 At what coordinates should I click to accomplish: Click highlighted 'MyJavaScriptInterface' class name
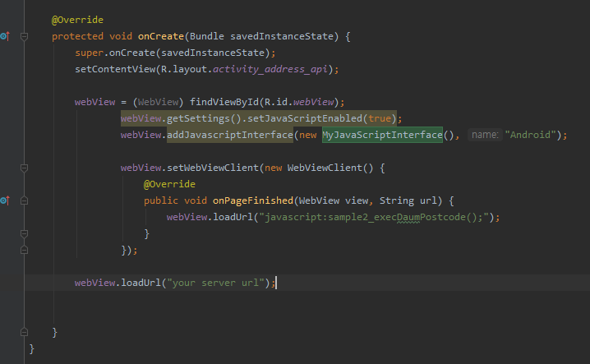point(382,135)
